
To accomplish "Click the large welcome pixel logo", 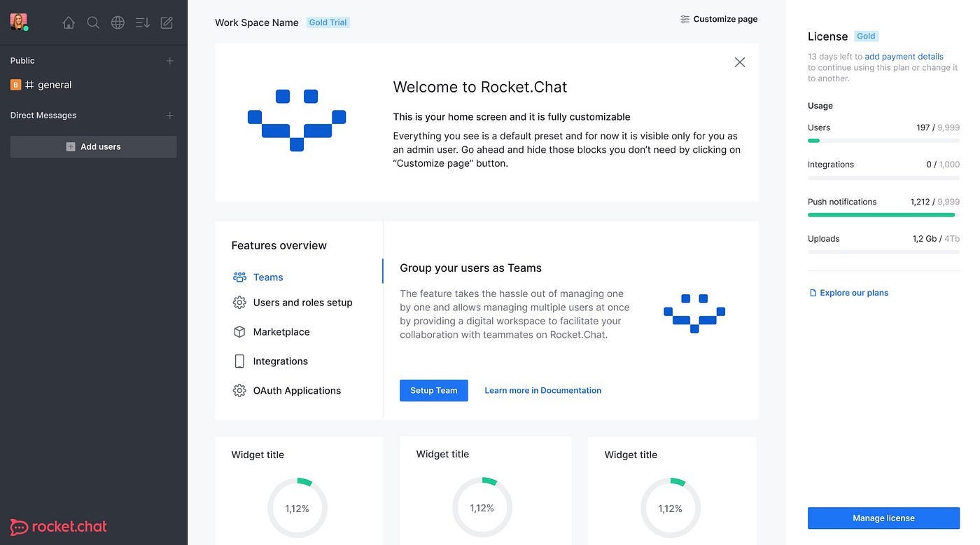I will (297, 120).
